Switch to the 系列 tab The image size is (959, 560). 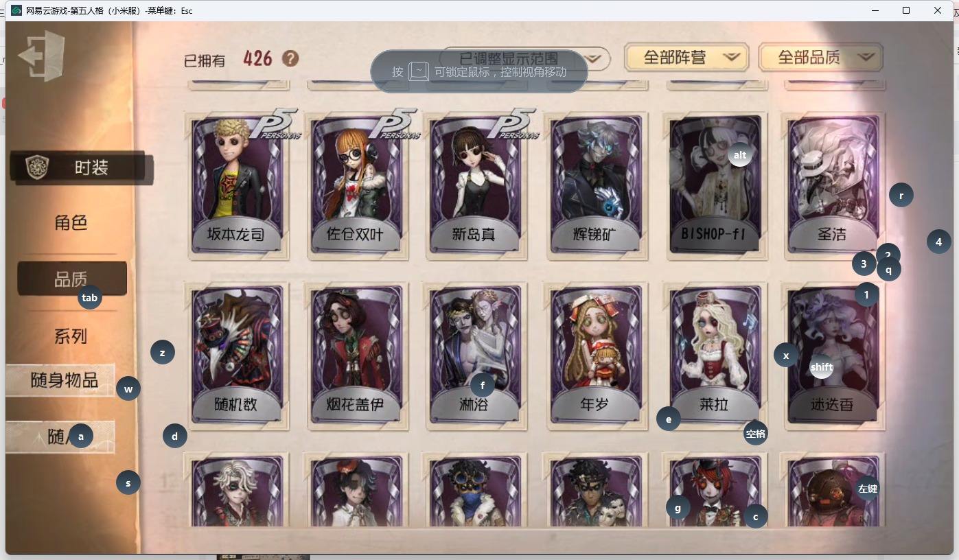(x=71, y=336)
